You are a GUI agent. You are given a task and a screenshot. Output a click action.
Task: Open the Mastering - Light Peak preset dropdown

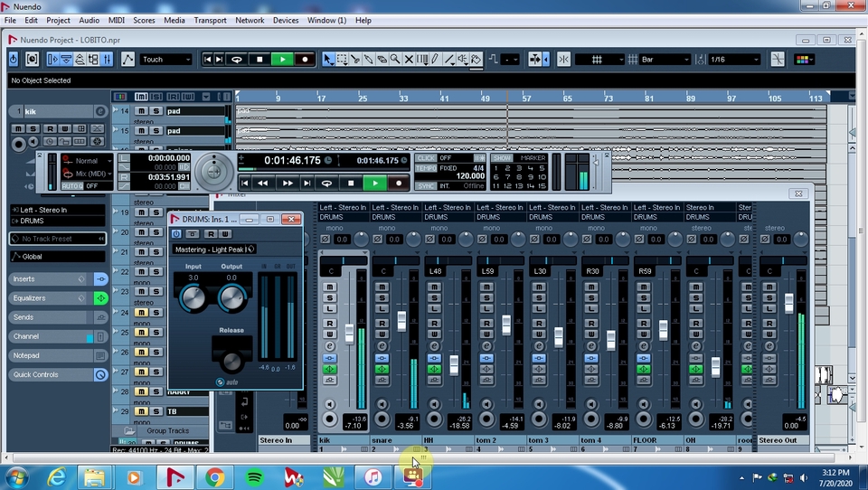click(213, 250)
